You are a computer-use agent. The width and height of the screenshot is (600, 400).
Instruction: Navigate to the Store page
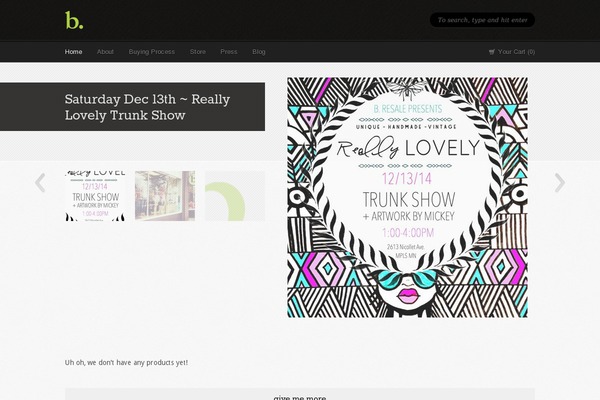coord(198,52)
